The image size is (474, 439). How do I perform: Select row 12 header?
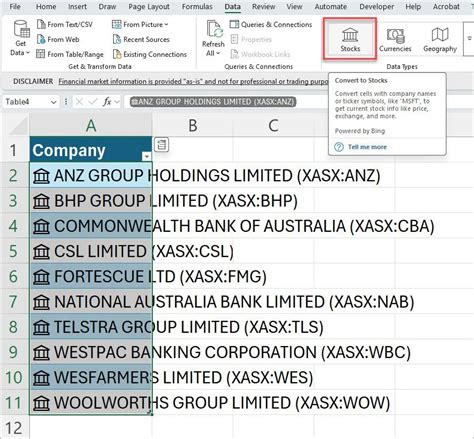pyautogui.click(x=14, y=427)
